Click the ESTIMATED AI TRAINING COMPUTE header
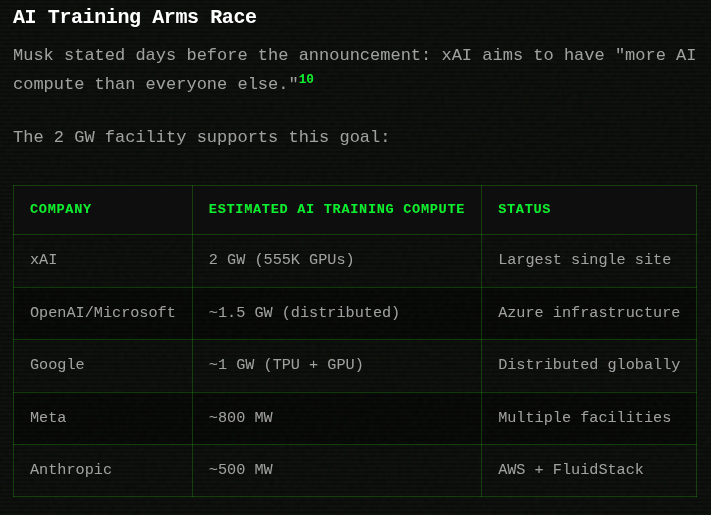This screenshot has width=711, height=515. 337,209
